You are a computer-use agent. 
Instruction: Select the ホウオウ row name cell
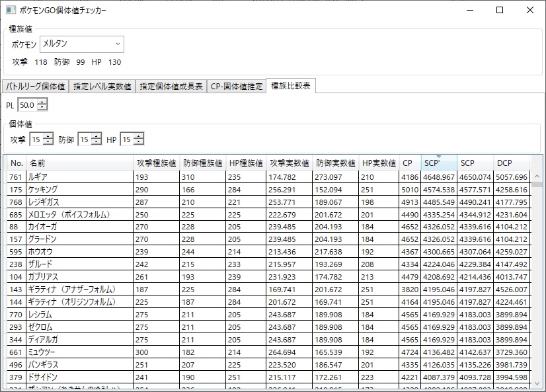(x=80, y=252)
